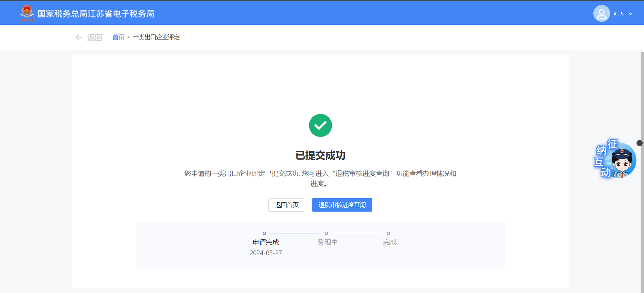The width and height of the screenshot is (644, 293).
Task: Select the 一类出口企业评定 breadcrumb item
Action: [156, 37]
